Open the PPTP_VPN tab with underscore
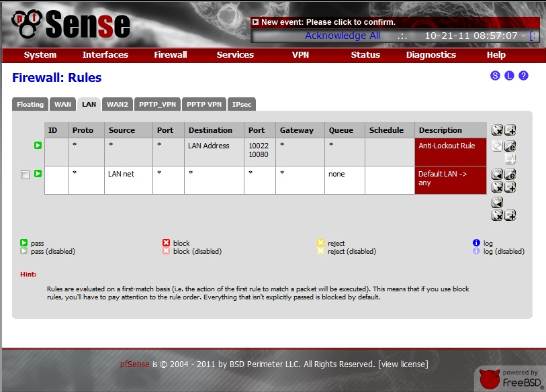The image size is (546, 392). [157, 104]
